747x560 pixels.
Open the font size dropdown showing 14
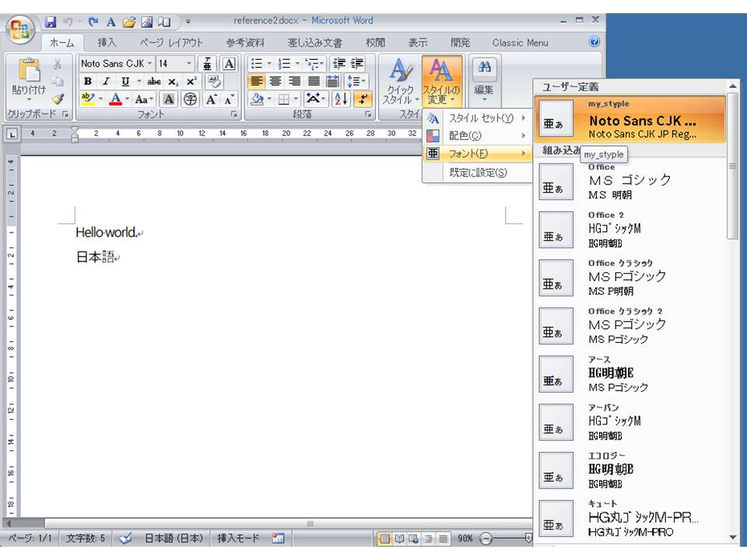coord(189,64)
